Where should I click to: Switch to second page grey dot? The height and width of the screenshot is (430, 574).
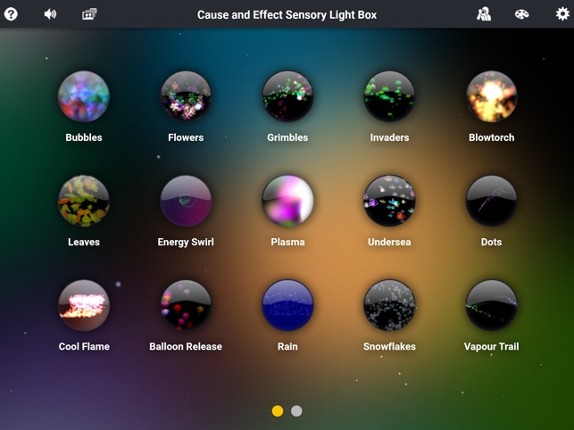[297, 411]
